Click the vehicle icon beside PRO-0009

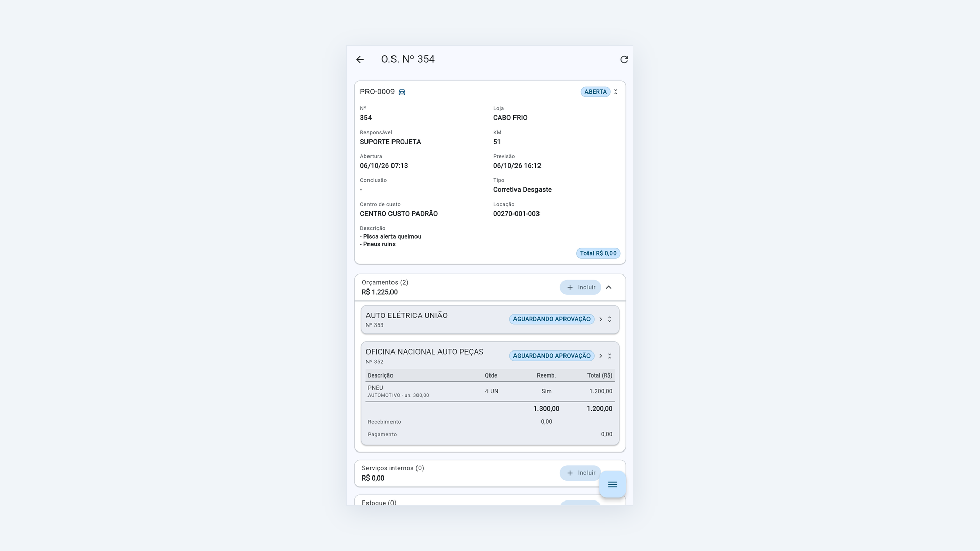402,92
